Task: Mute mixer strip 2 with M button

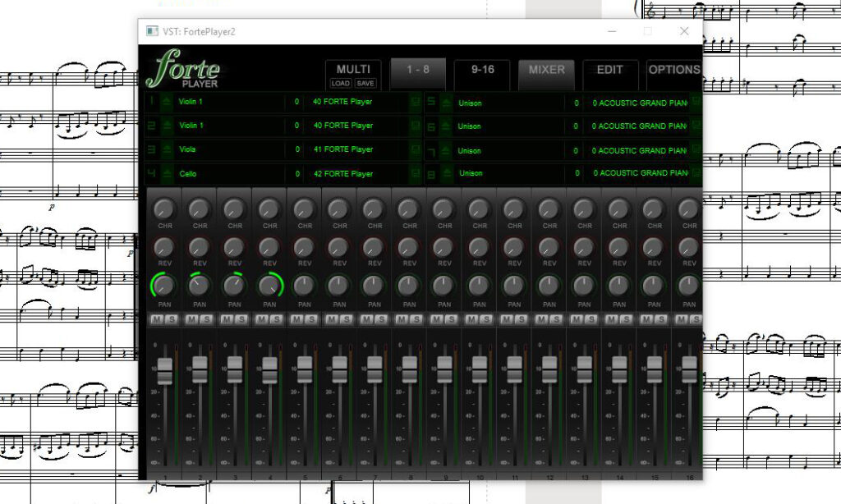Action: [191, 319]
